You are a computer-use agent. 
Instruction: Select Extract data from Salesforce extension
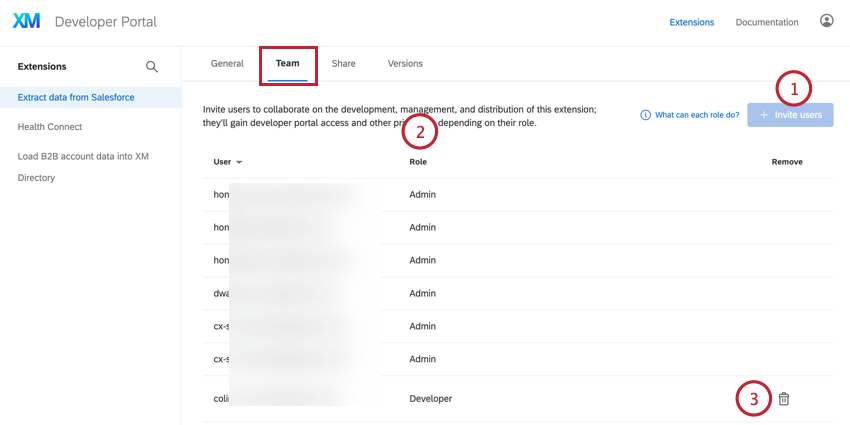(x=76, y=97)
